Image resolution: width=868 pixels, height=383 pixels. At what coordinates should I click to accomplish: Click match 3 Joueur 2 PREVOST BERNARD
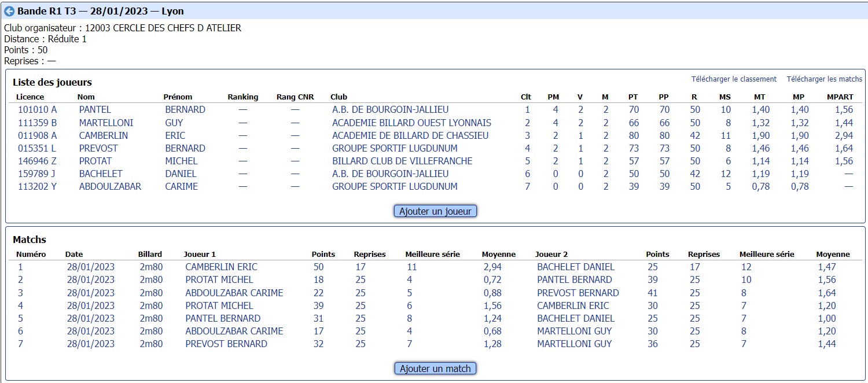(578, 293)
